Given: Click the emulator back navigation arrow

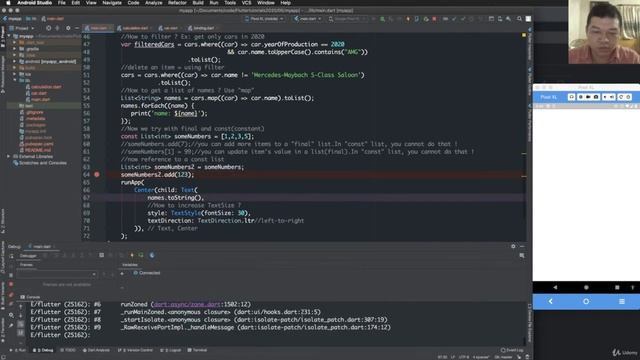Looking at the screenshot, I should click(555, 287).
